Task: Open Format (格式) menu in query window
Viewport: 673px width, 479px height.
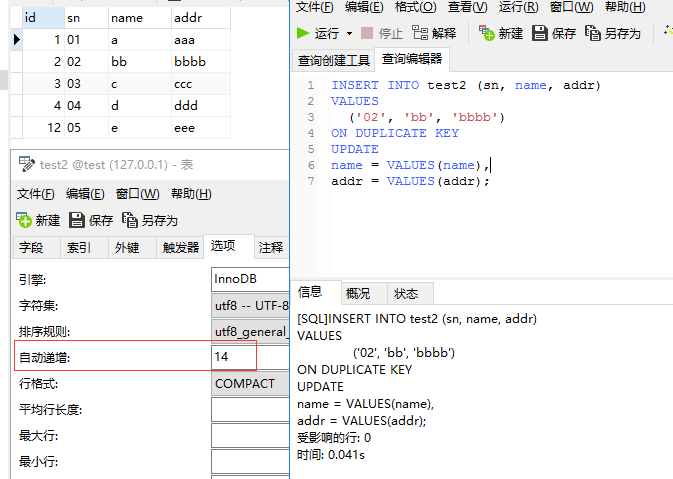Action: [x=416, y=7]
